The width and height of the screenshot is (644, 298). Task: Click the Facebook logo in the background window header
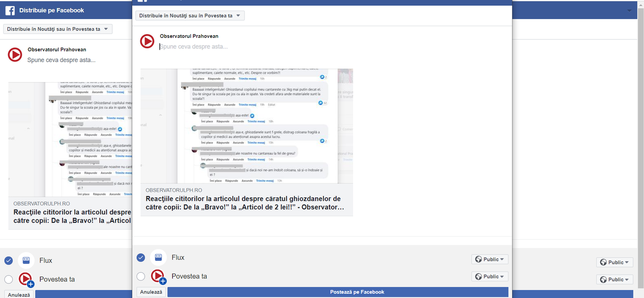tap(10, 10)
